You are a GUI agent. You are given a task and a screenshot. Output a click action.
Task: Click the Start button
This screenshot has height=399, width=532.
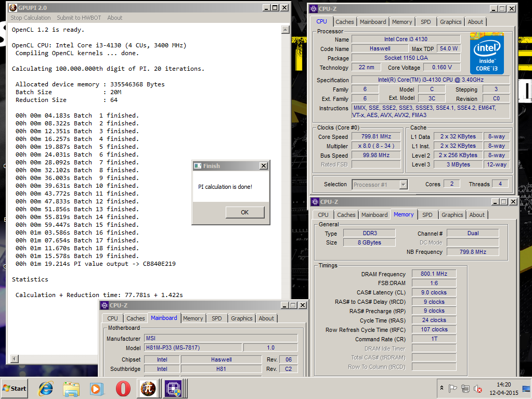[x=15, y=389]
